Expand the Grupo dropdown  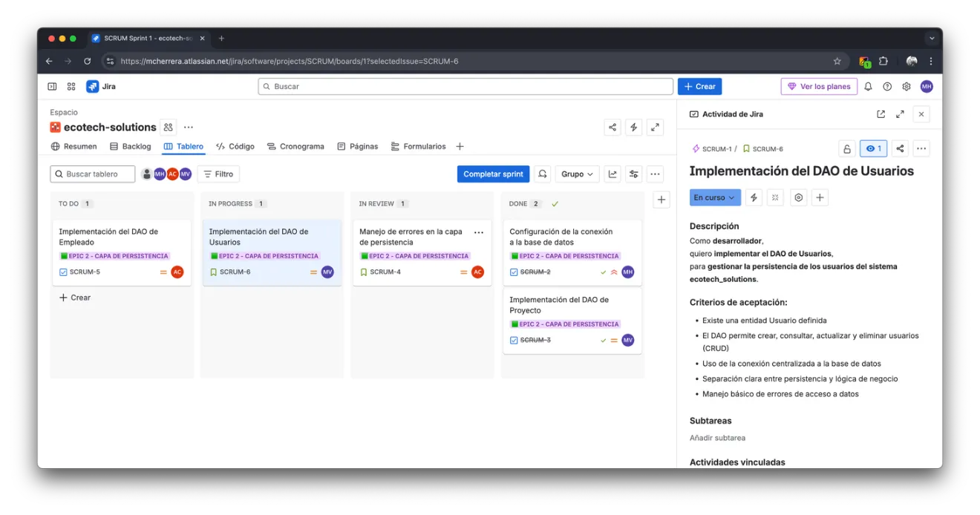pyautogui.click(x=577, y=174)
